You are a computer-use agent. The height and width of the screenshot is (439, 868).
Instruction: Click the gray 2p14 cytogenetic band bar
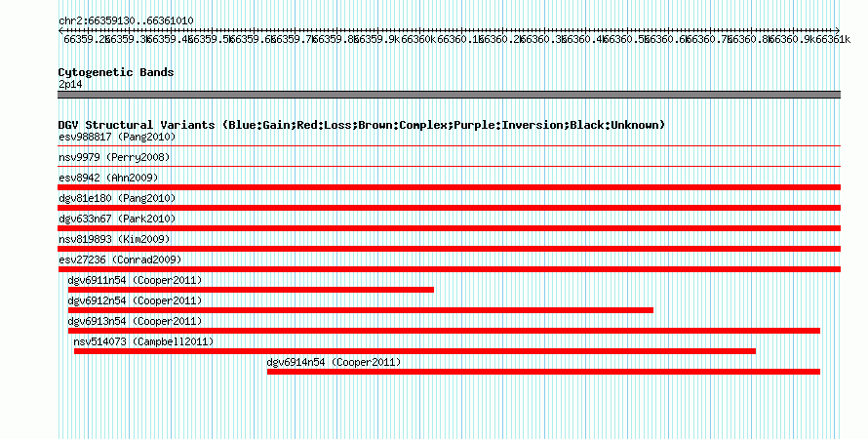[x=449, y=95]
